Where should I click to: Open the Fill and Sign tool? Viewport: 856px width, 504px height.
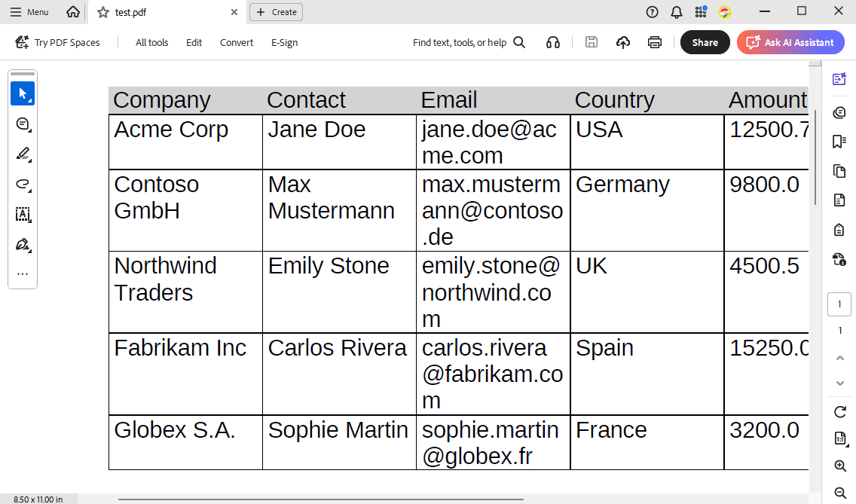click(23, 245)
